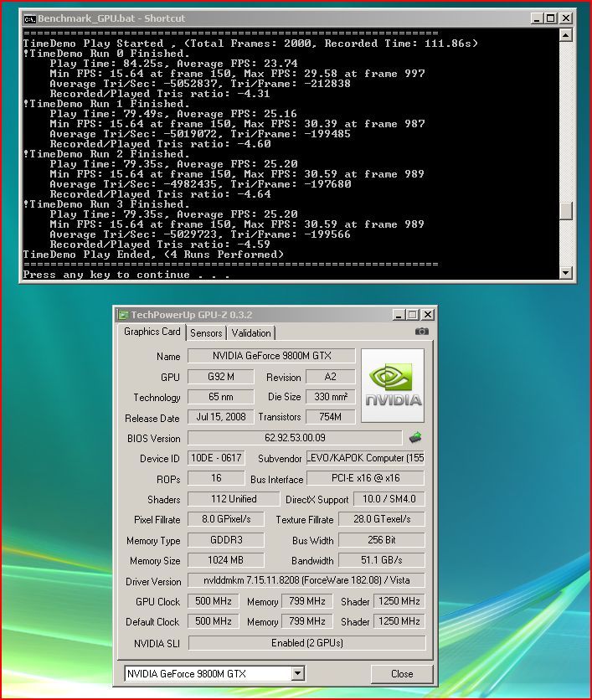The width and height of the screenshot is (592, 700).
Task: Click the 'TimeDemo Run 1 Finished.' line
Action: [x=106, y=104]
